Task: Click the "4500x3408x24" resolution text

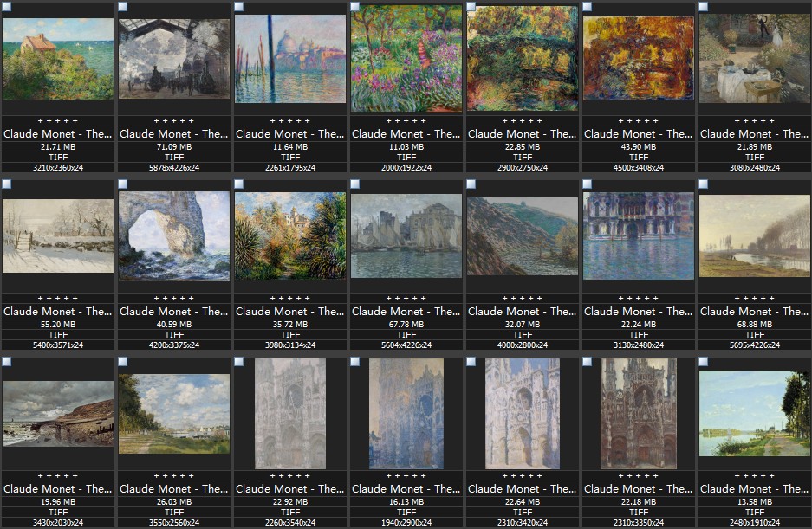Action: 639,168
